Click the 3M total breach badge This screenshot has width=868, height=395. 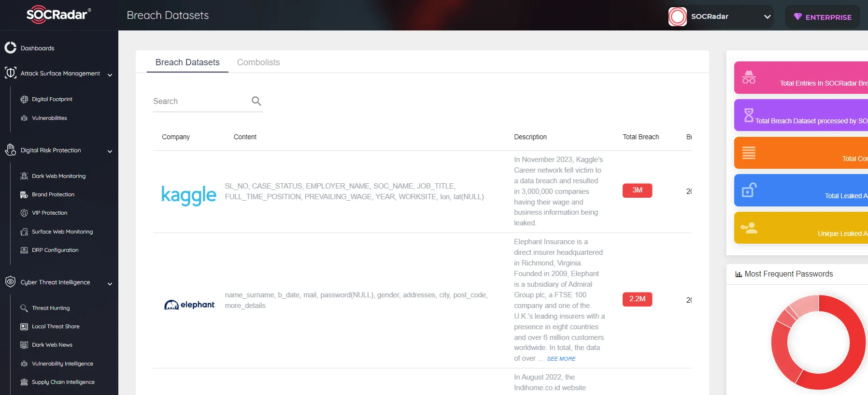click(x=637, y=190)
